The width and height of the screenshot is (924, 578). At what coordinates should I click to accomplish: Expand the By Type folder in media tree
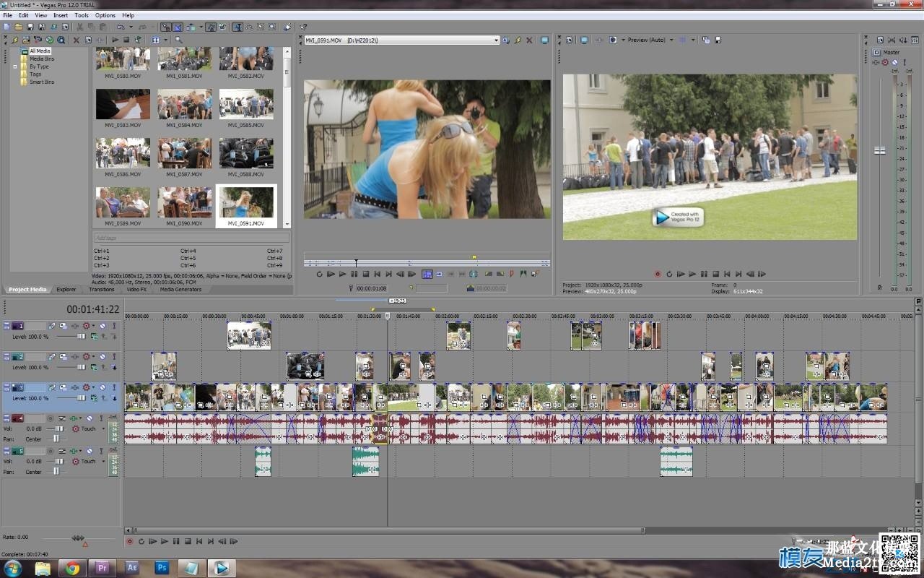click(x=14, y=66)
